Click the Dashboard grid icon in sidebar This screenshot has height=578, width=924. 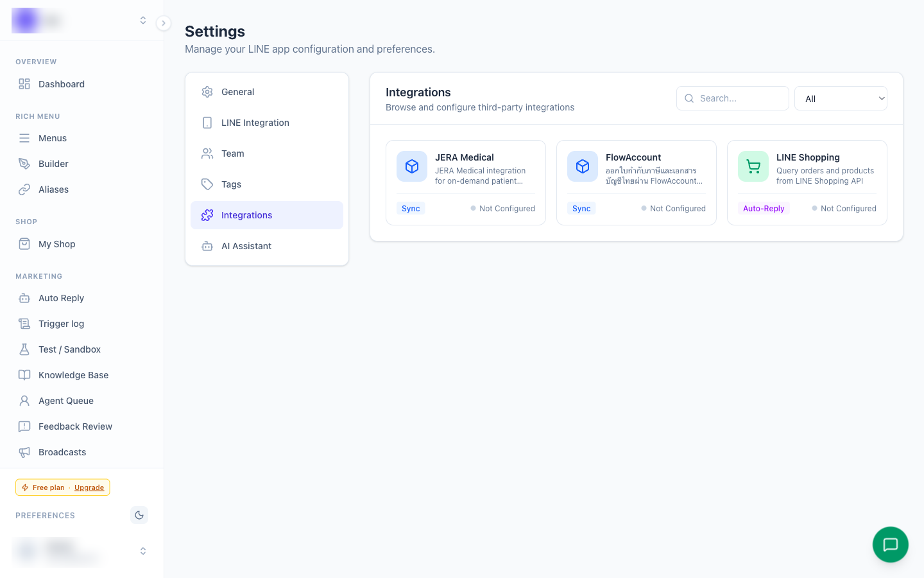click(x=24, y=84)
